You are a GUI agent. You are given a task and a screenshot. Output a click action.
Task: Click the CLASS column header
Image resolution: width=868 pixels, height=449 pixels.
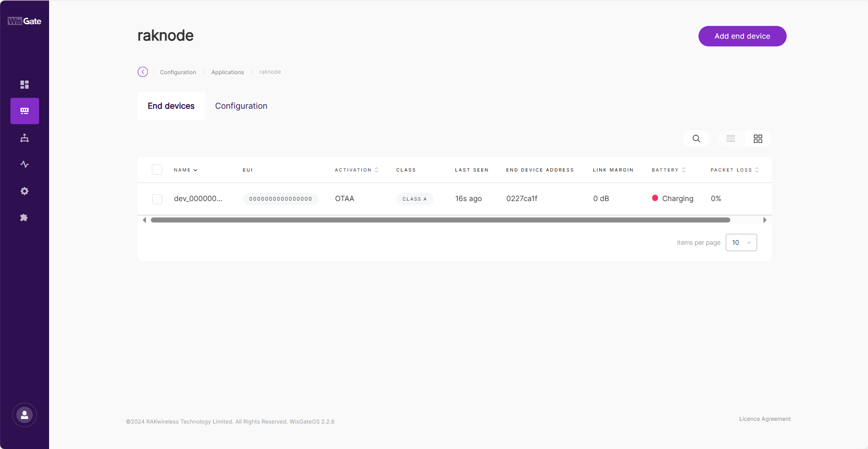pyautogui.click(x=406, y=170)
